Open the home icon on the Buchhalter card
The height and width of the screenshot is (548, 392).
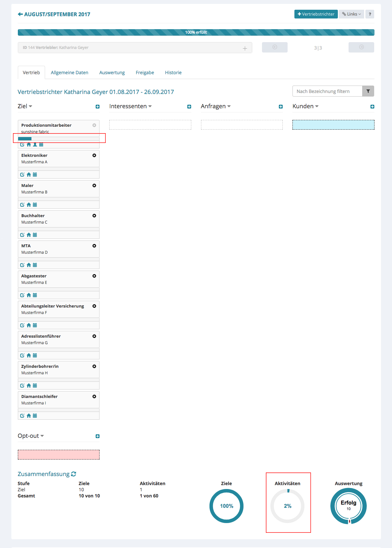pos(29,235)
